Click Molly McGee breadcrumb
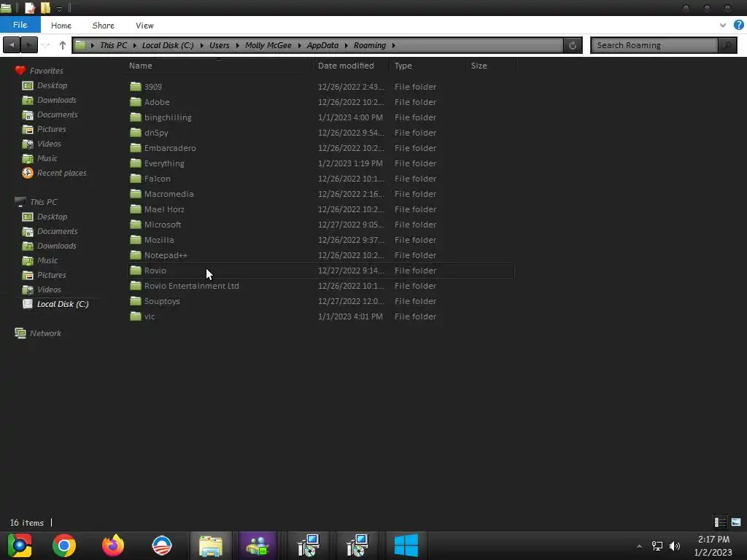Screen dimensions: 747x560 point(268,45)
